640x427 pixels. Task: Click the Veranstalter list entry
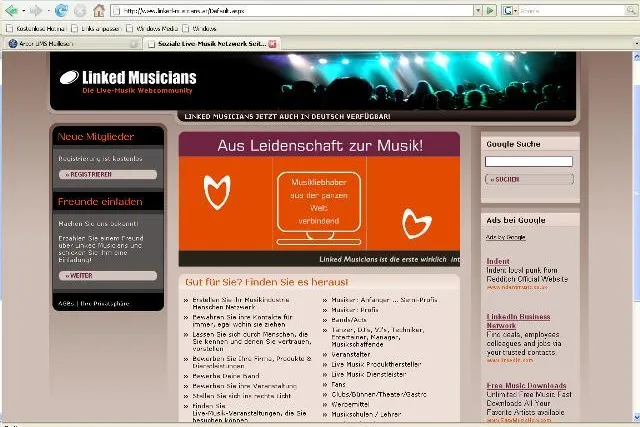[x=351, y=354]
